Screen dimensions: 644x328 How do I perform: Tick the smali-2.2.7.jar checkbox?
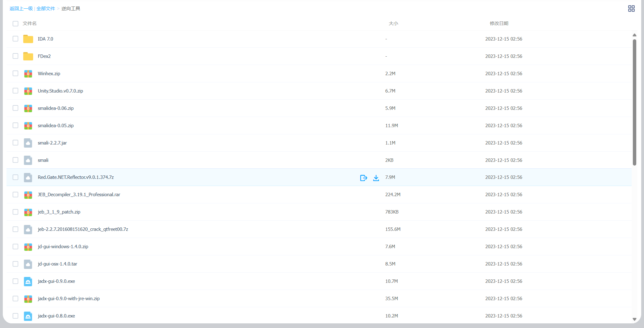click(x=15, y=143)
